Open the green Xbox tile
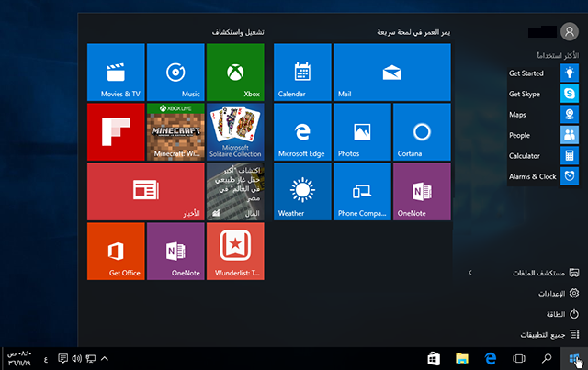Screen dimensions: 588x370 pos(235,73)
